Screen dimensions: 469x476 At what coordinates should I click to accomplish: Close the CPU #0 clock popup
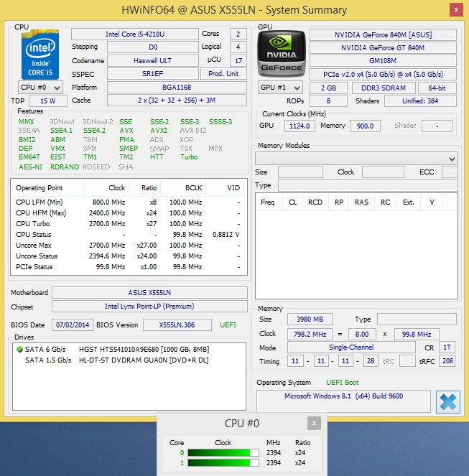(314, 423)
